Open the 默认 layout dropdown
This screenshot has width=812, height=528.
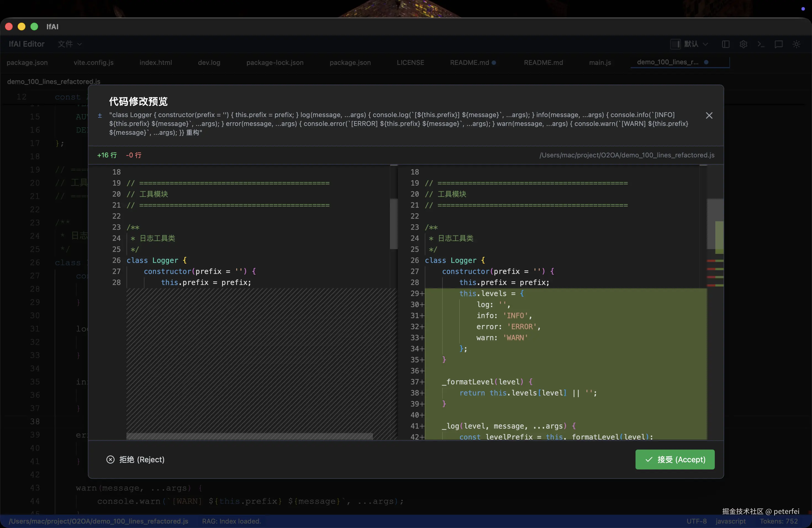click(696, 44)
